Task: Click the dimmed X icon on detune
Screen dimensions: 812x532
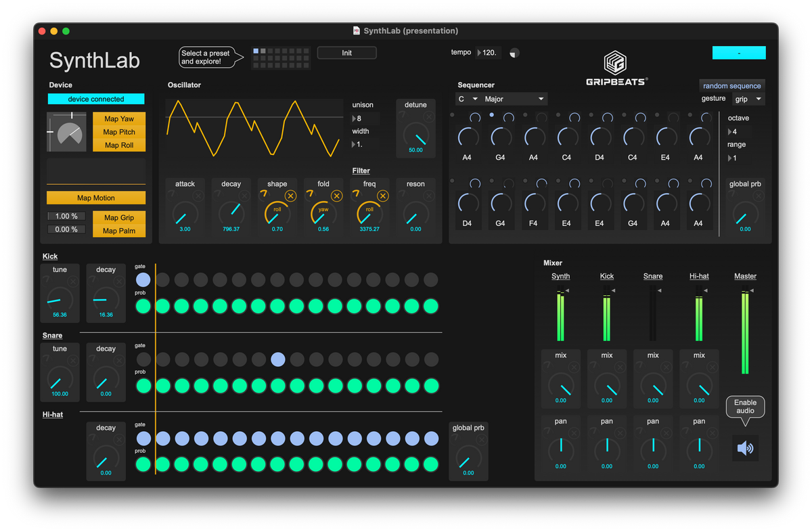Action: pos(429,116)
